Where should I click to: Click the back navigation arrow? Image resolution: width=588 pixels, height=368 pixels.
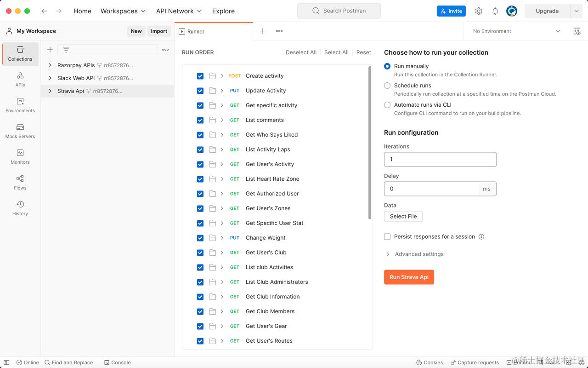[44, 11]
